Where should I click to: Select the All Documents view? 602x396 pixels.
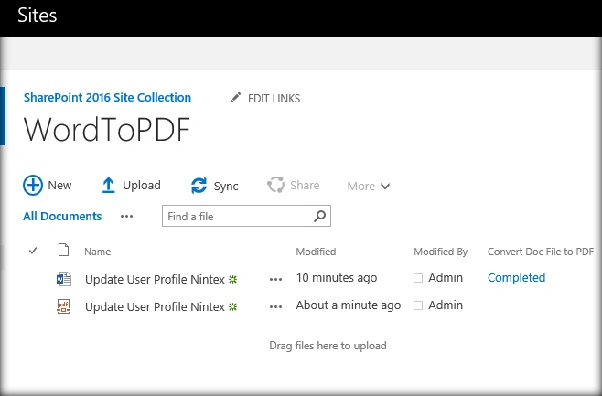coord(63,216)
